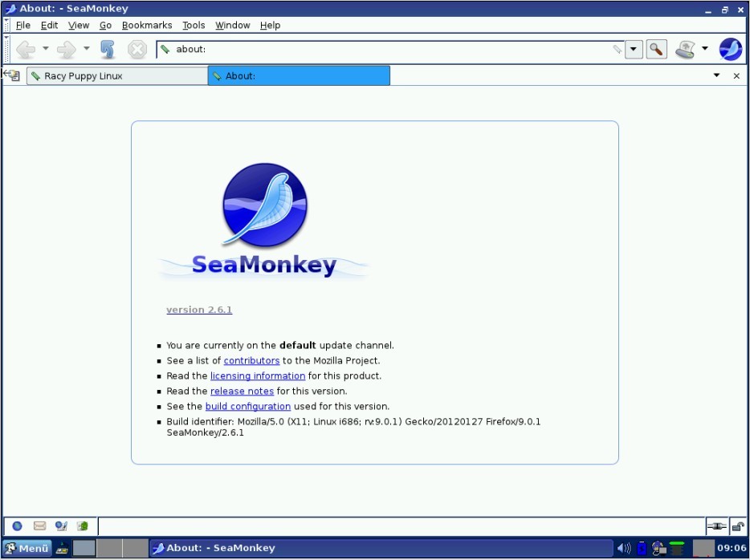Open the Address Book from the status bar
Screen dimensions: 750x560
[82, 526]
